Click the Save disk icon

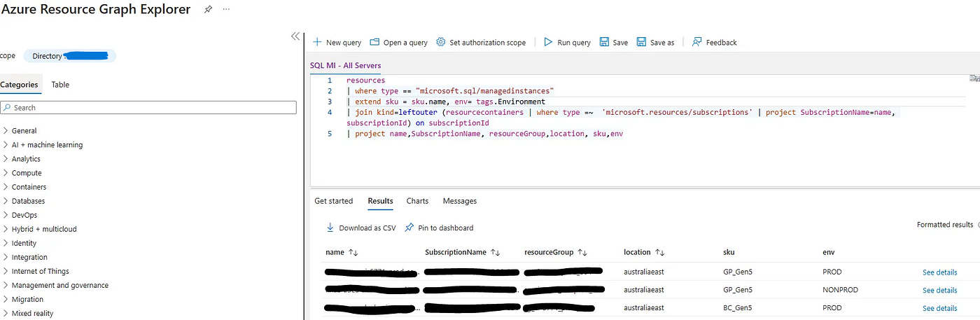[x=605, y=42]
